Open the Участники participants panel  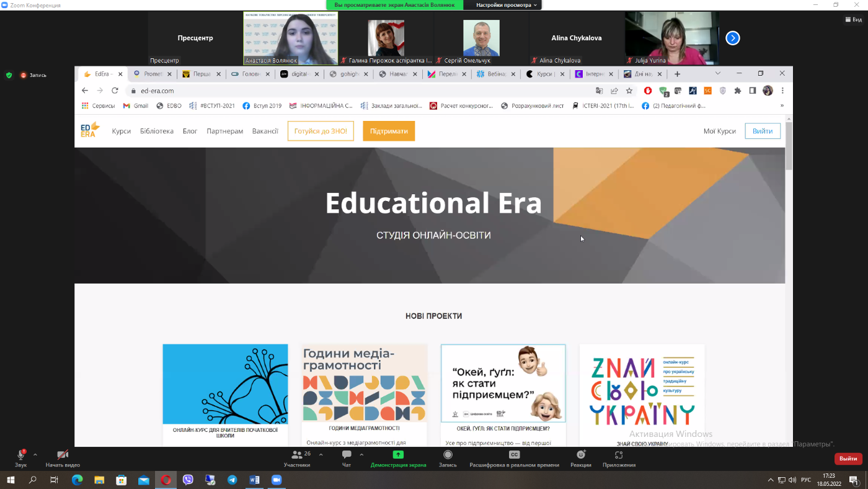(x=298, y=458)
